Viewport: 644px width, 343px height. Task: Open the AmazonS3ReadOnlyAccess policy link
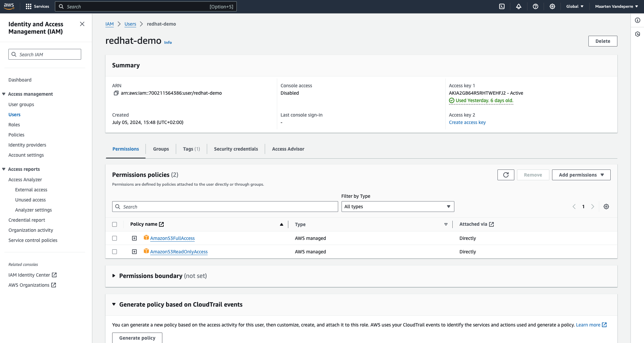[179, 252]
